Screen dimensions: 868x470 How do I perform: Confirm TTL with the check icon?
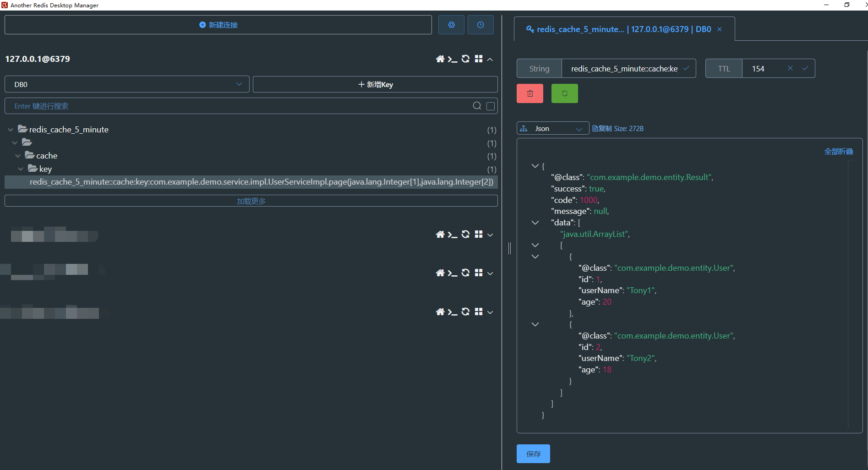tap(805, 68)
